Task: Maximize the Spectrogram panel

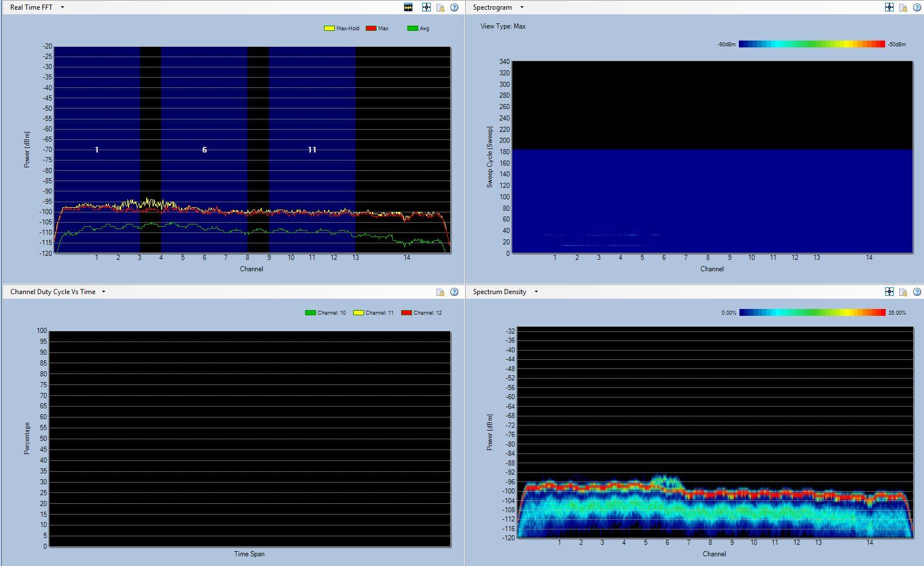Action: tap(889, 7)
